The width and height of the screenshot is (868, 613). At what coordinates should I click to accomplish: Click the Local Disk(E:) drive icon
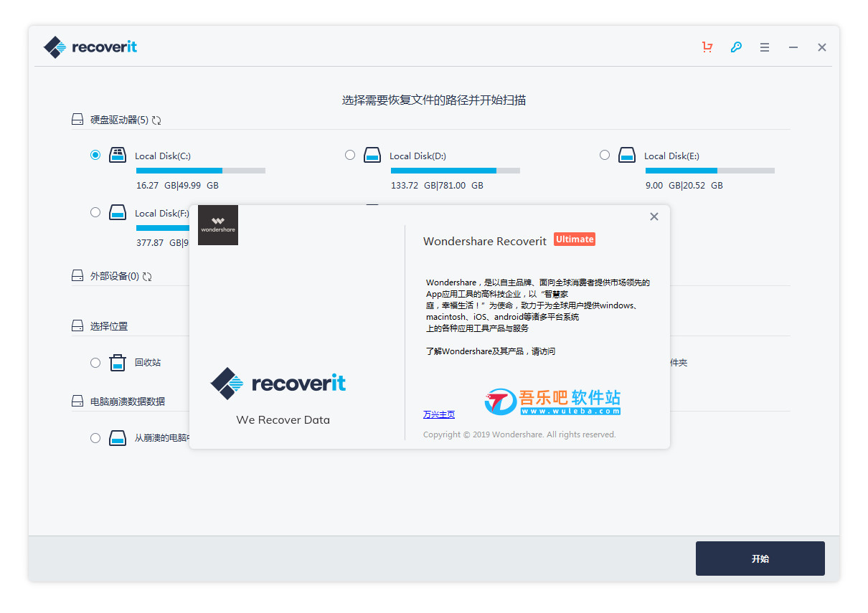[x=626, y=155]
